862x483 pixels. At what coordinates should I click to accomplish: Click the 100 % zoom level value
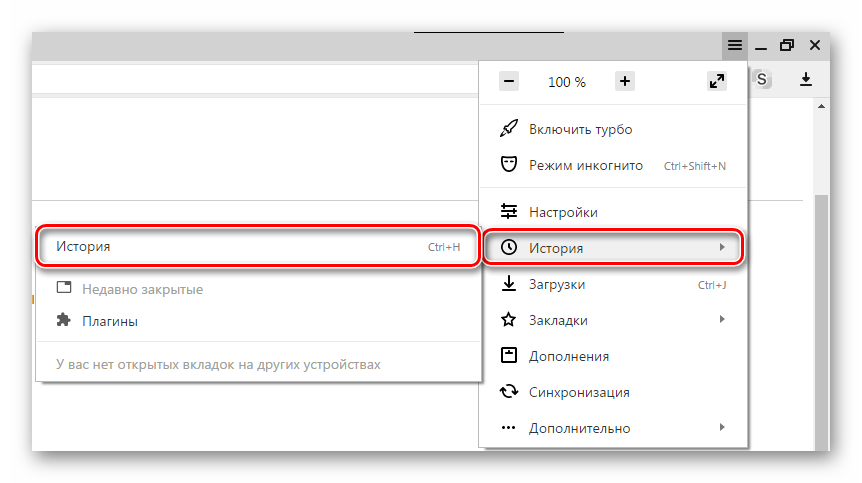(x=567, y=82)
